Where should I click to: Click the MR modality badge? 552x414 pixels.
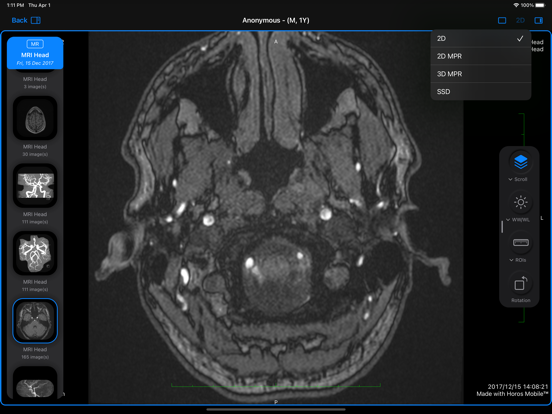click(x=35, y=44)
